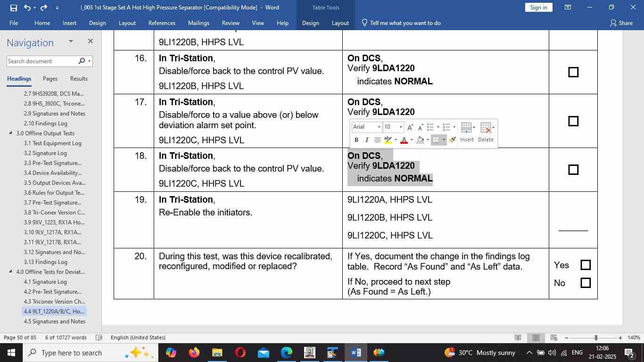Go to heading 3.13 Findings Log

pos(46,262)
